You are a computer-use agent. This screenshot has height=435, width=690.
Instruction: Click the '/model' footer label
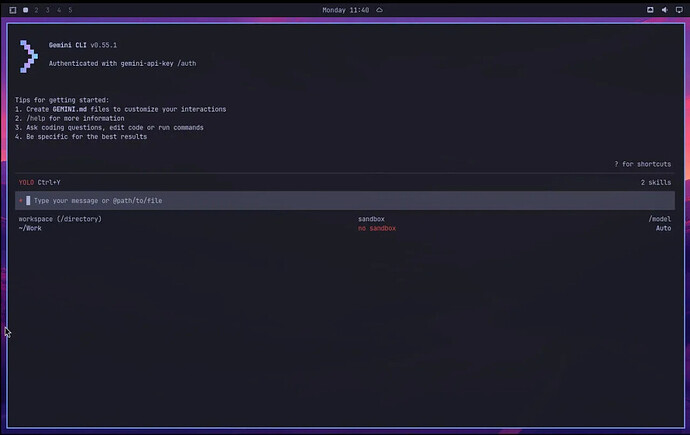tap(660, 219)
